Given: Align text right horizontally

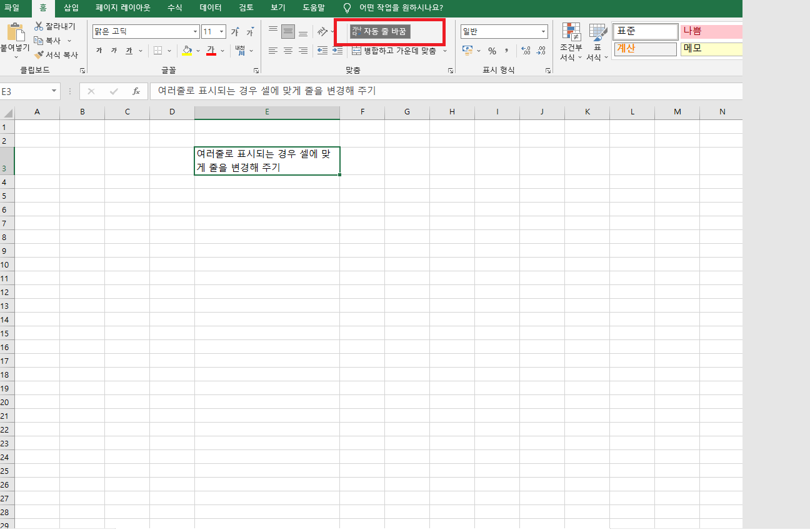Looking at the screenshot, I should (303, 51).
